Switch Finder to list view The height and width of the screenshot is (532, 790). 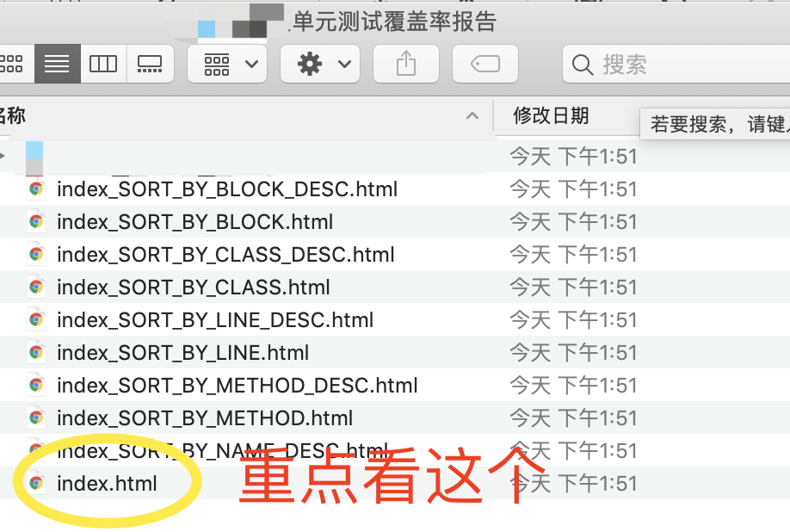pos(57,63)
